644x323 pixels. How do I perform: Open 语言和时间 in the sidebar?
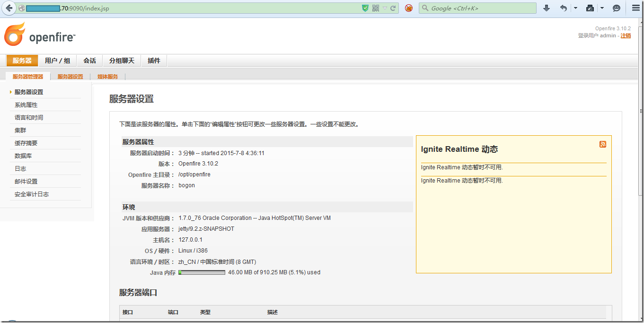[29, 118]
